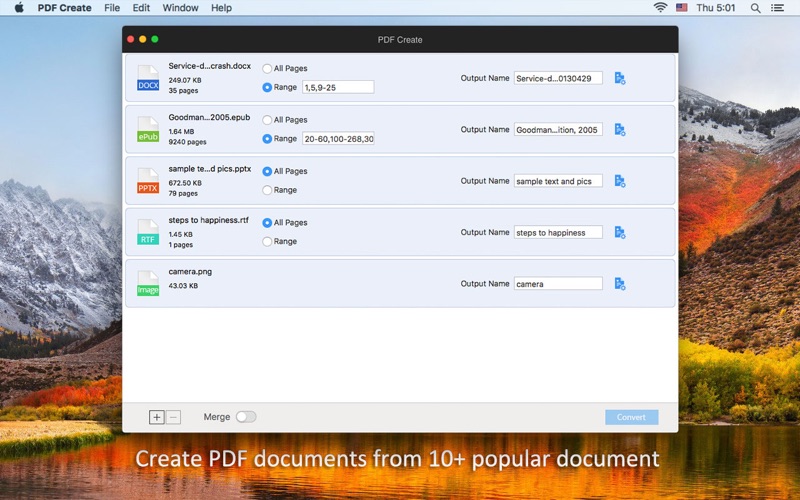Screen dimensions: 800x500
Task: Select file name camera.png
Action: [190, 271]
